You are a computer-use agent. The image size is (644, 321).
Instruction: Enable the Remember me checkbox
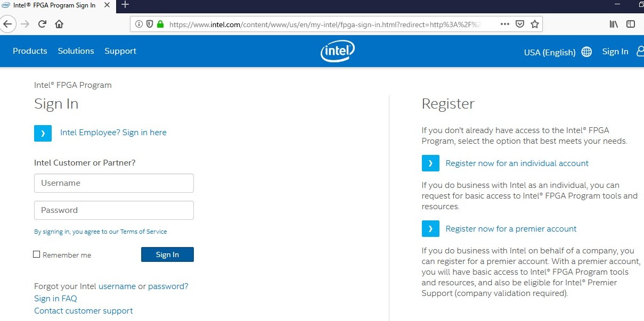[x=37, y=254]
